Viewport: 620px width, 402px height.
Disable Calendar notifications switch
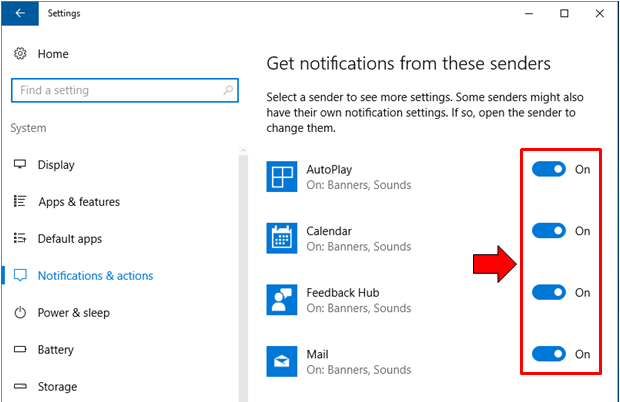(x=548, y=231)
